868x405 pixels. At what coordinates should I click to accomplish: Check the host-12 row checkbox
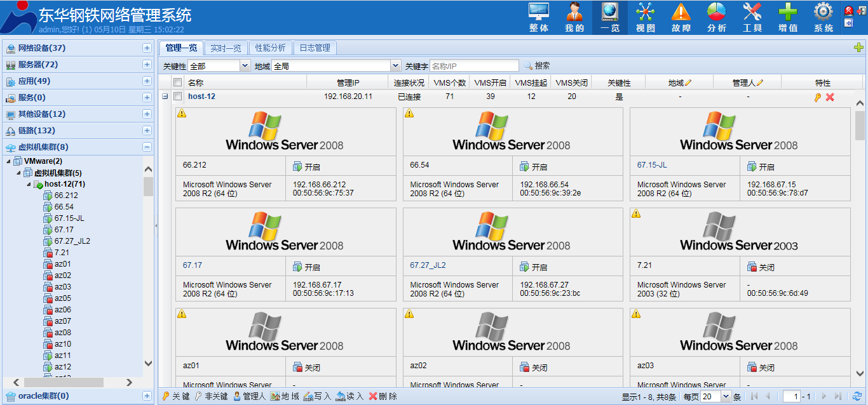pos(178,96)
